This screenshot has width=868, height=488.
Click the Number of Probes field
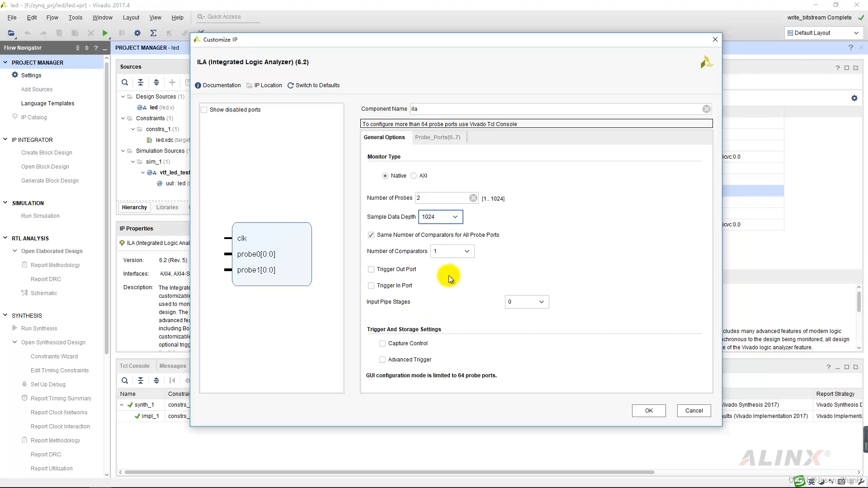(x=442, y=198)
